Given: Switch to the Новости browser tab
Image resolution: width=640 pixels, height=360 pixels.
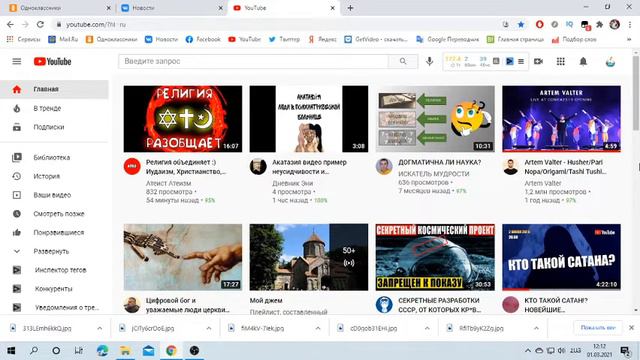Looking at the screenshot, I should tap(171, 8).
